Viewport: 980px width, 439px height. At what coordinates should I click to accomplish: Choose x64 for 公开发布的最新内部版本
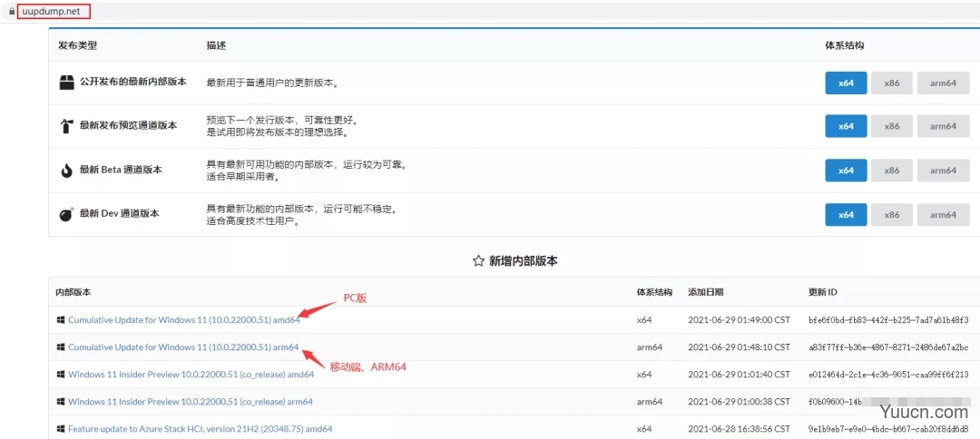tap(846, 83)
